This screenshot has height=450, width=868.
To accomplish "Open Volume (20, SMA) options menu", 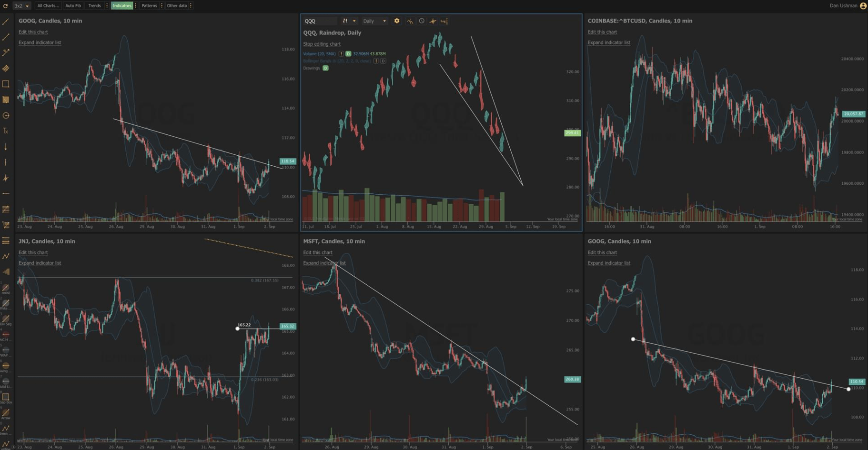I will (341, 54).
